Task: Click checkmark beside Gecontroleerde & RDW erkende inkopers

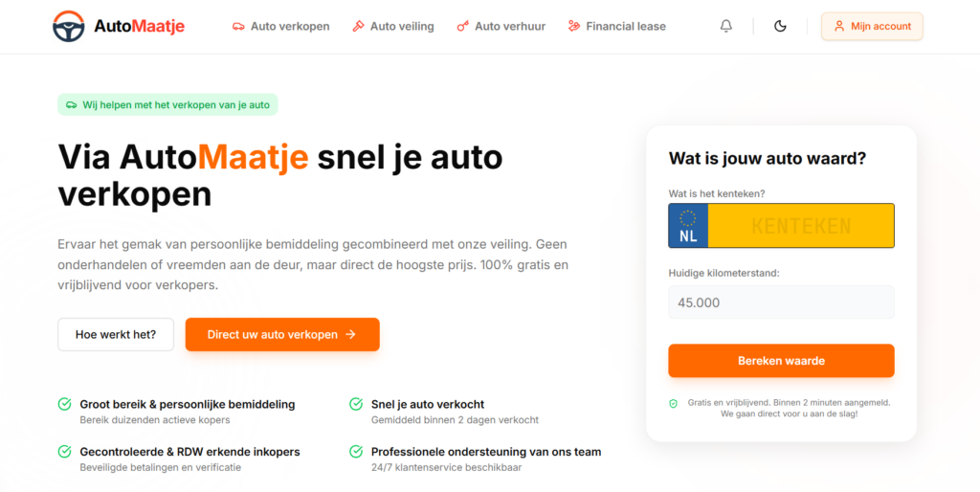Action: click(x=65, y=451)
